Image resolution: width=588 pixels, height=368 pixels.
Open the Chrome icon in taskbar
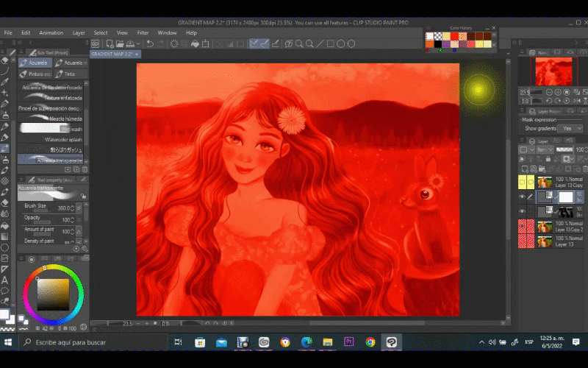(x=370, y=342)
